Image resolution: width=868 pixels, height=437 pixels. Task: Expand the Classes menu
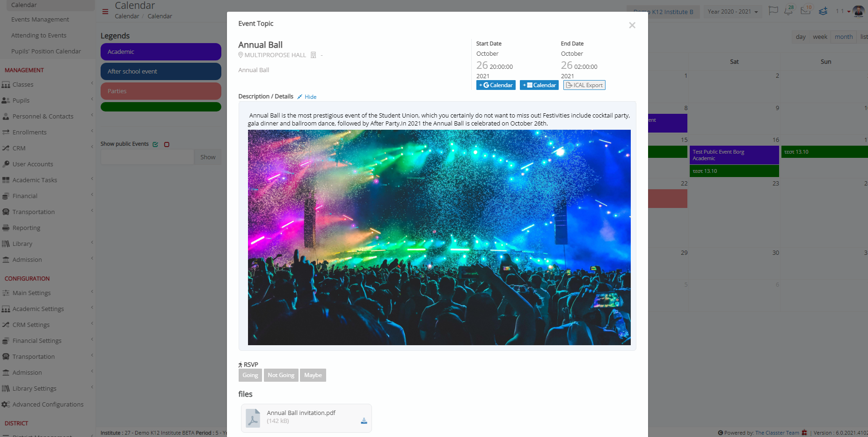[x=92, y=83]
